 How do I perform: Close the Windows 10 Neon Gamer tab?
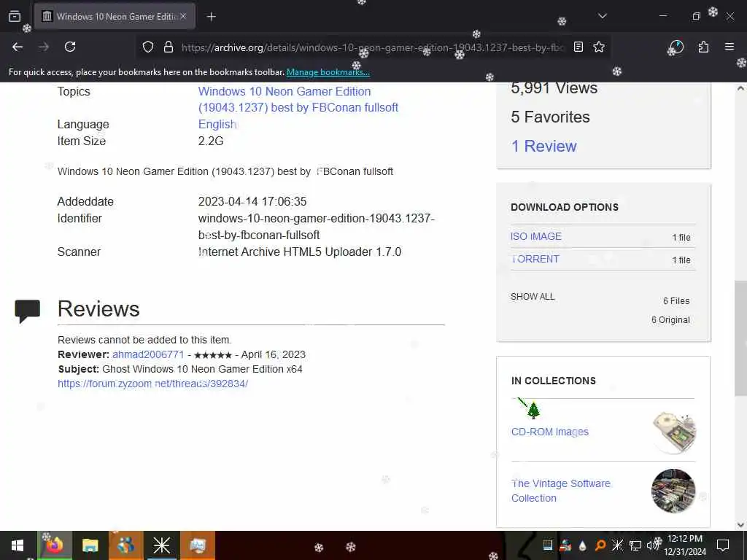(183, 16)
